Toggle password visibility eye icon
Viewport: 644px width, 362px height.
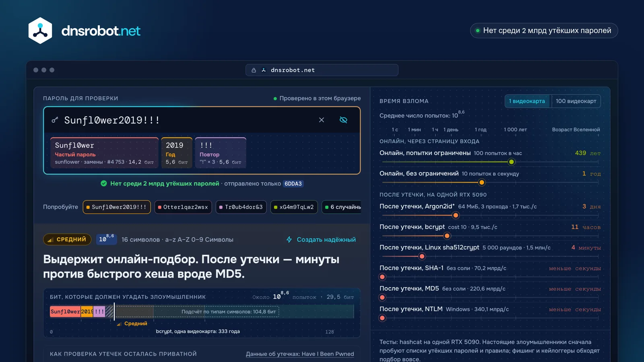[343, 120]
